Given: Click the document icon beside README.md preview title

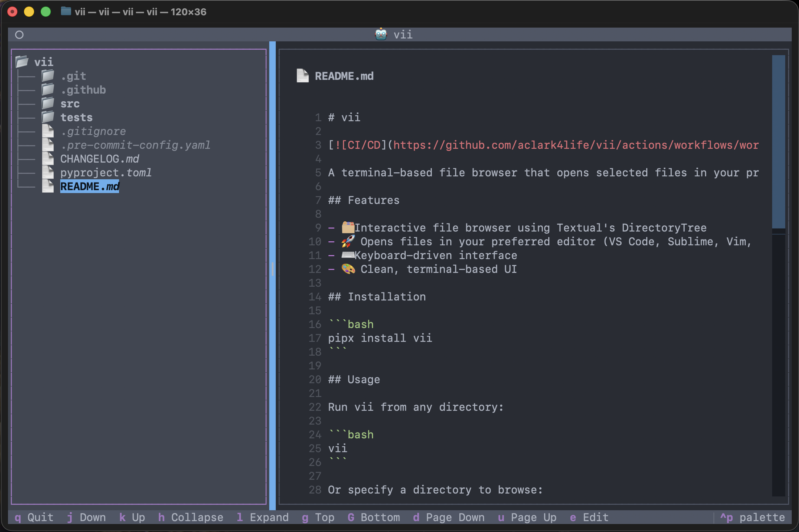Looking at the screenshot, I should pyautogui.click(x=303, y=76).
